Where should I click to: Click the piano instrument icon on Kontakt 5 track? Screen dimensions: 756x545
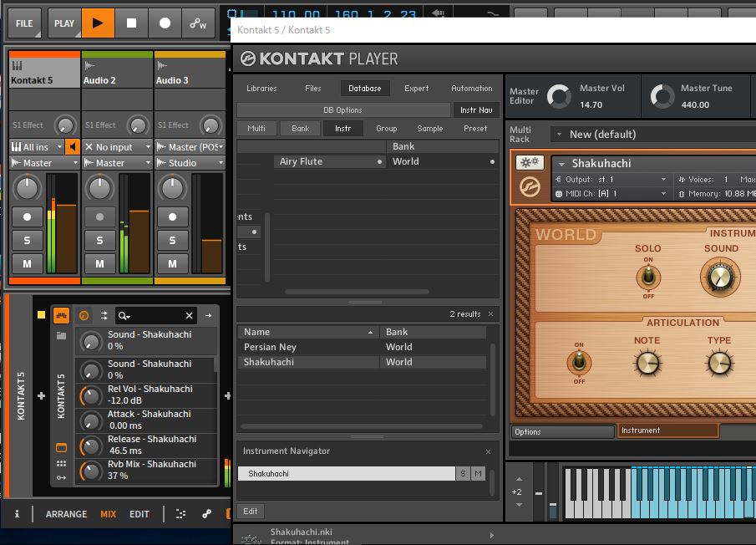17,65
